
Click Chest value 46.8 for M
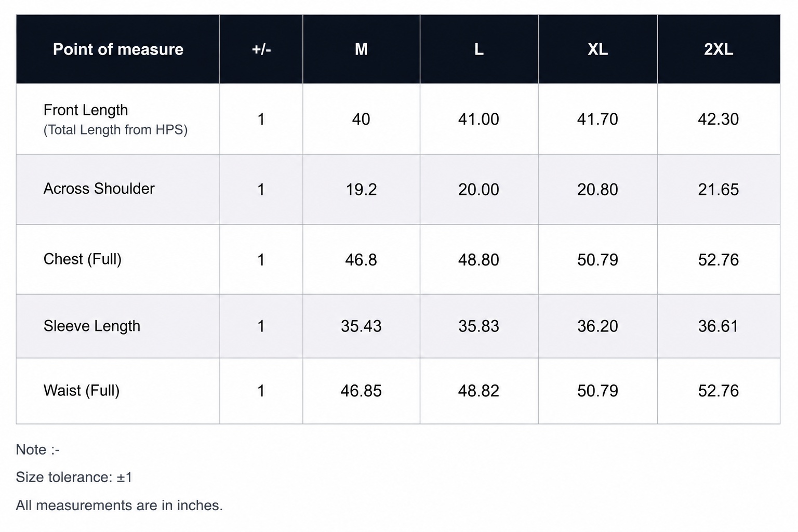tap(361, 259)
